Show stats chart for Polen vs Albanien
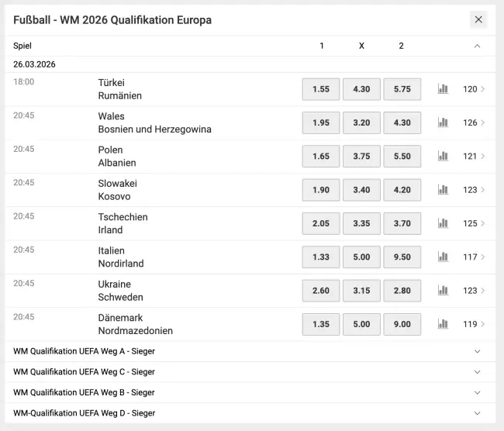The width and height of the screenshot is (504, 431). [443, 156]
